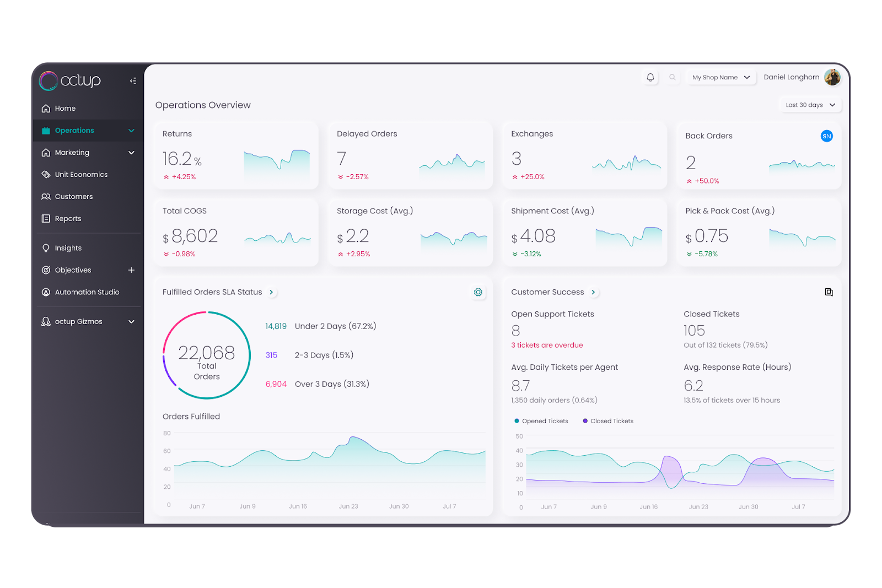Screen dimensions: 882x588
Task: Expand Customer Success arrow
Action: click(593, 292)
